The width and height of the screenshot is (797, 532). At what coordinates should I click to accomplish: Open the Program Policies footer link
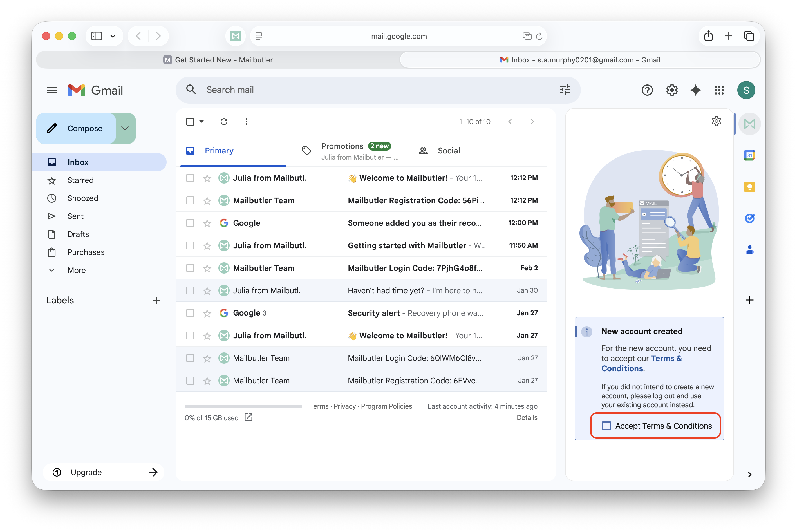click(x=386, y=406)
